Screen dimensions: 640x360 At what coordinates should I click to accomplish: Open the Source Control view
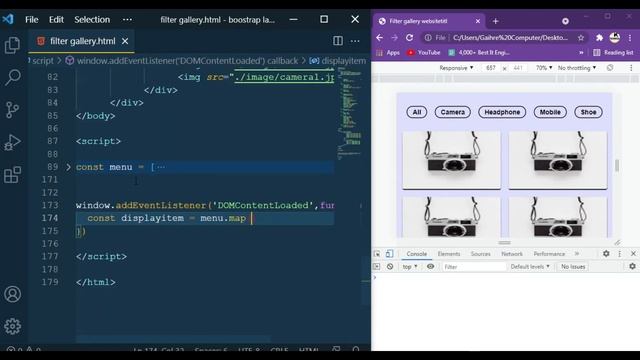click(x=12, y=109)
